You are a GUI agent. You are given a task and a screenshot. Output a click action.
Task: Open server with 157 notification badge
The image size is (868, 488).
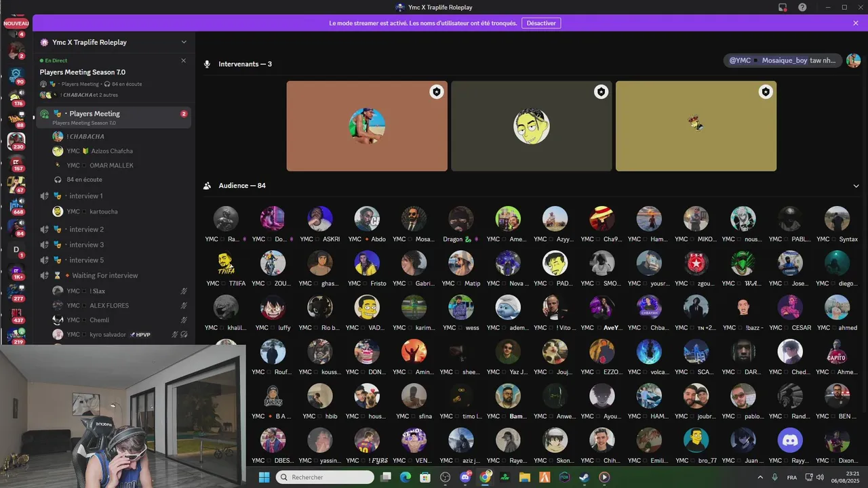pos(16,163)
